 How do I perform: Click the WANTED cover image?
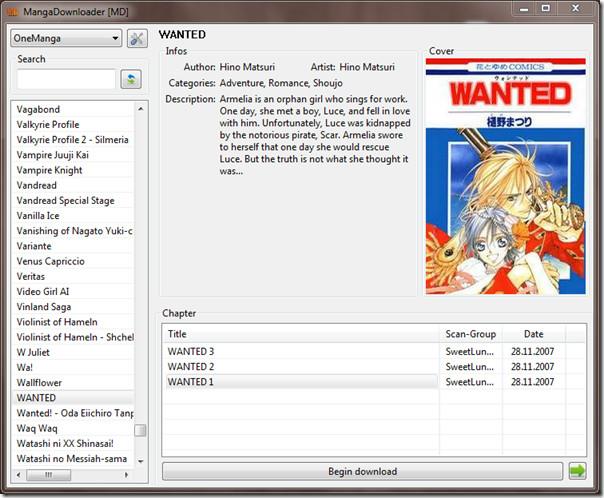click(505, 176)
